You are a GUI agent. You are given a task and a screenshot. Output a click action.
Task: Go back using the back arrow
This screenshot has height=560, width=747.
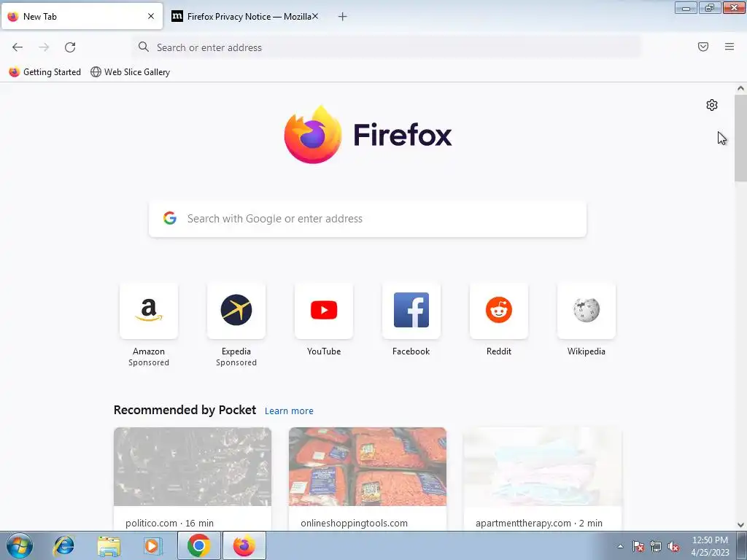(x=18, y=47)
